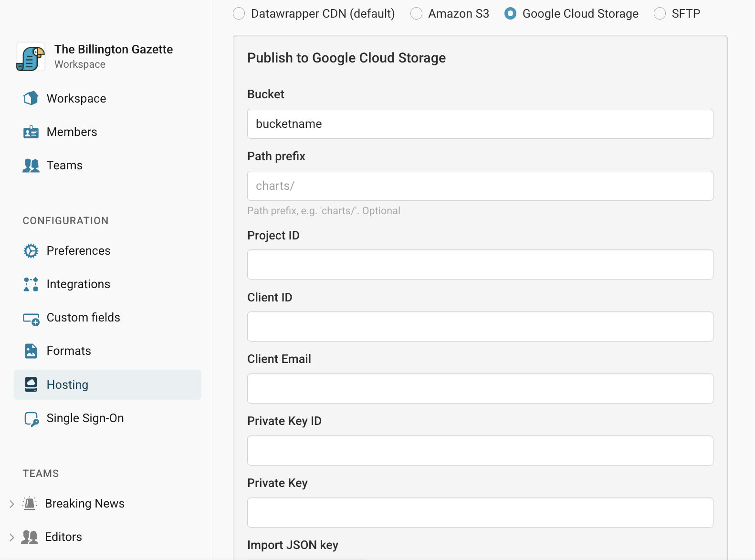Click the path prefix hint text
The image size is (755, 560).
(324, 211)
